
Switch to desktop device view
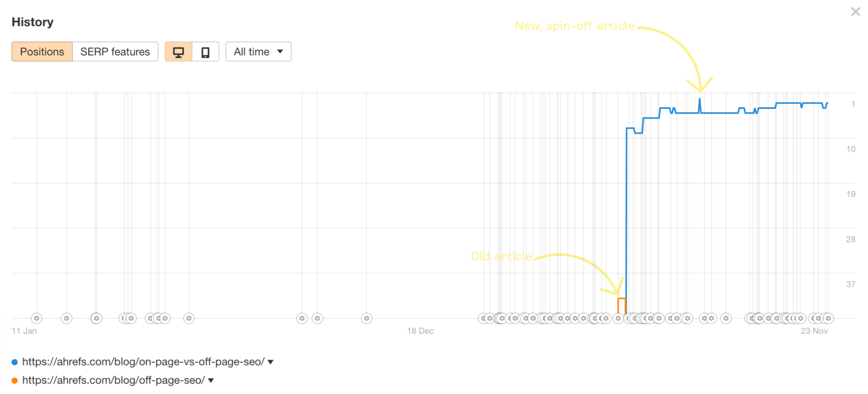click(178, 52)
